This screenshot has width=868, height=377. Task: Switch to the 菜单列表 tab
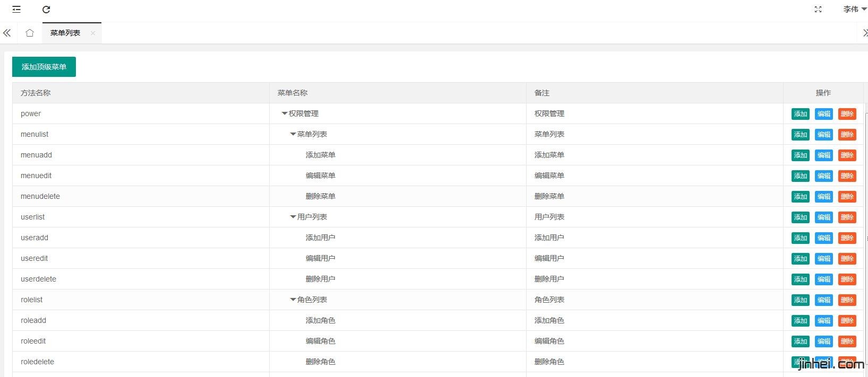coord(65,33)
